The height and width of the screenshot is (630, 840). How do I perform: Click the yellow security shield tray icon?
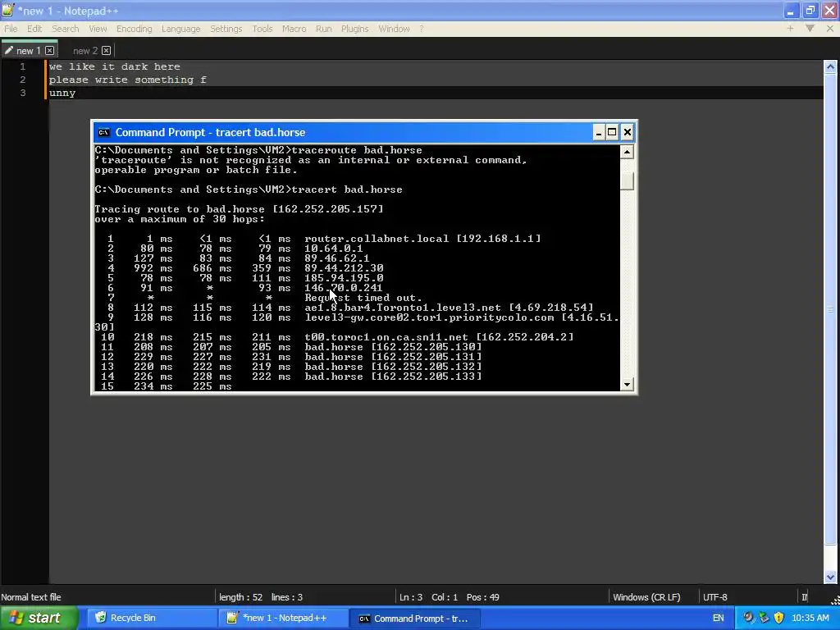point(779,618)
